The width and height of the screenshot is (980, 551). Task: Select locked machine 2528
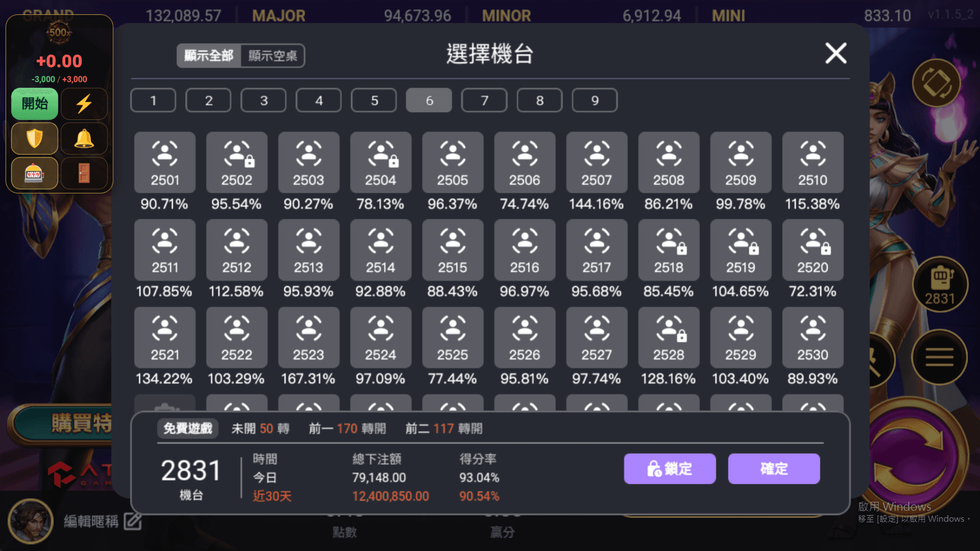(669, 337)
